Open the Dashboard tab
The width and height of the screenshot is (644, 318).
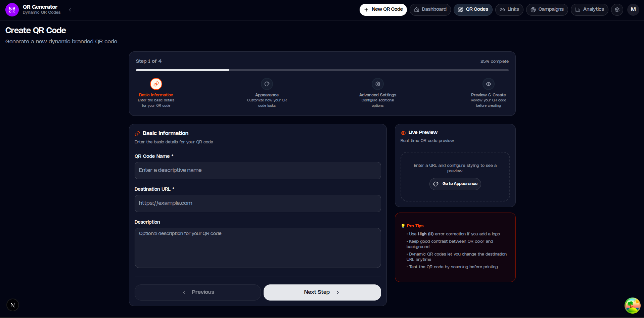430,10
